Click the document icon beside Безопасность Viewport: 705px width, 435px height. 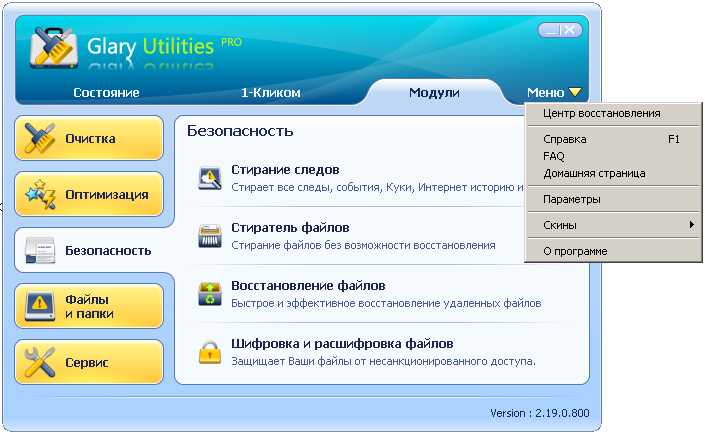[40, 250]
